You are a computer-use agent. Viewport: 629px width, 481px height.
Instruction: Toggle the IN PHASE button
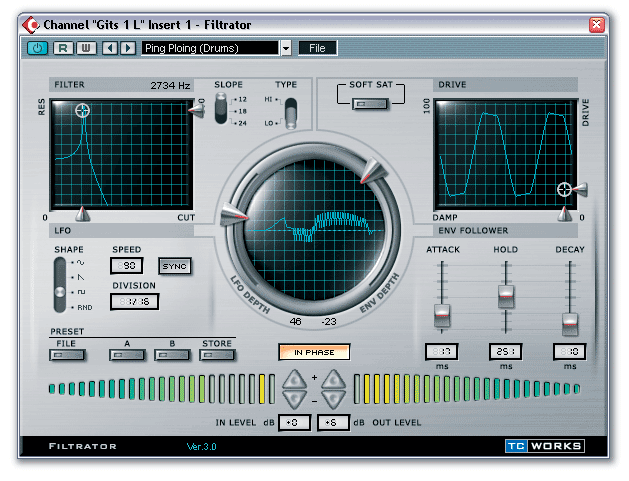click(x=314, y=352)
